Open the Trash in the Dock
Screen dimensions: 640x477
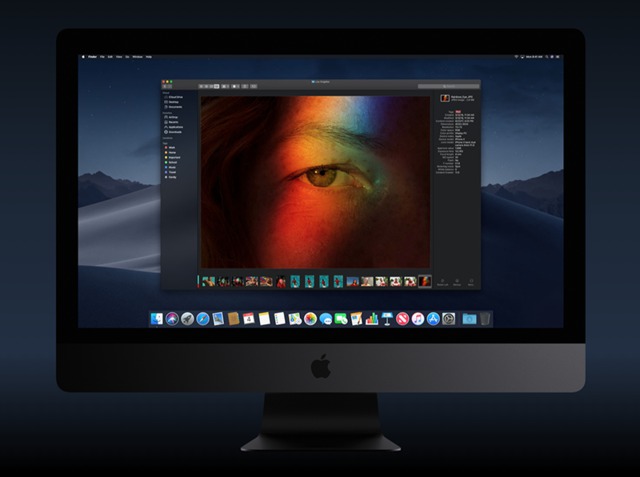(x=485, y=319)
